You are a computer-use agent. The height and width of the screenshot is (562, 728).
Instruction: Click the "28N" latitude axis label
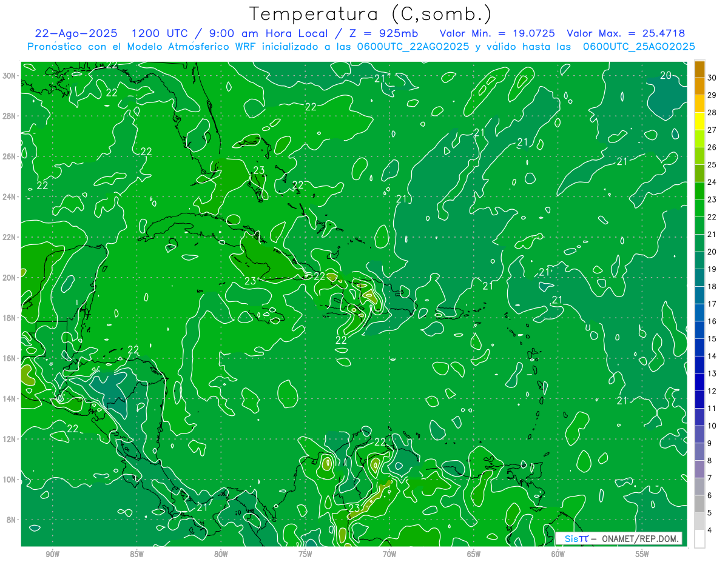point(10,116)
